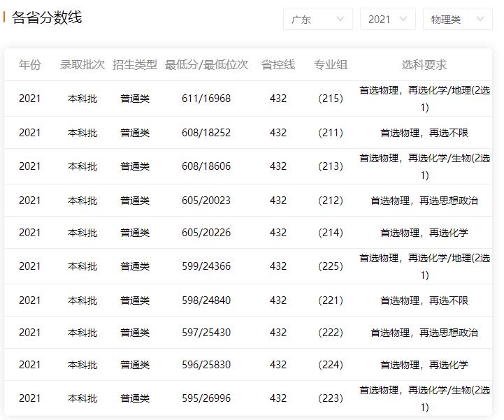504x420 pixels.
Task: Click the 432 control line in 598/24840 row
Action: pos(278,300)
